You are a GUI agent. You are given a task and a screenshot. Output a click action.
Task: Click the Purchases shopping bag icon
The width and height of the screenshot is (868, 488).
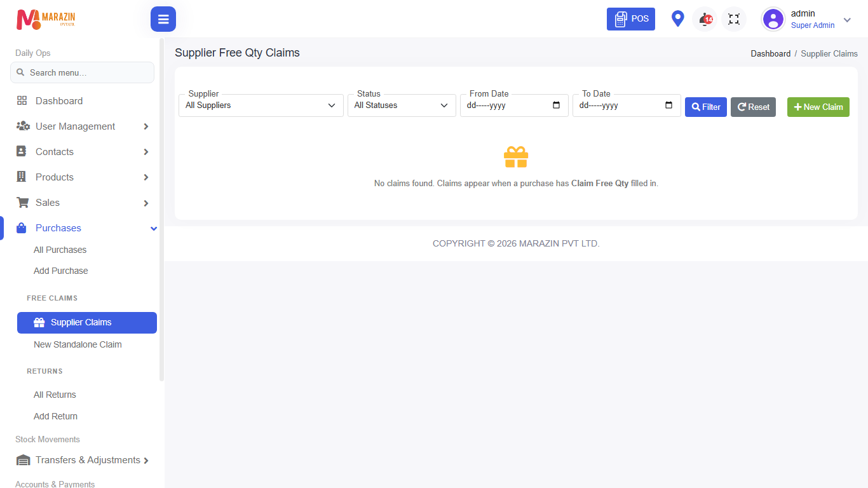22,227
